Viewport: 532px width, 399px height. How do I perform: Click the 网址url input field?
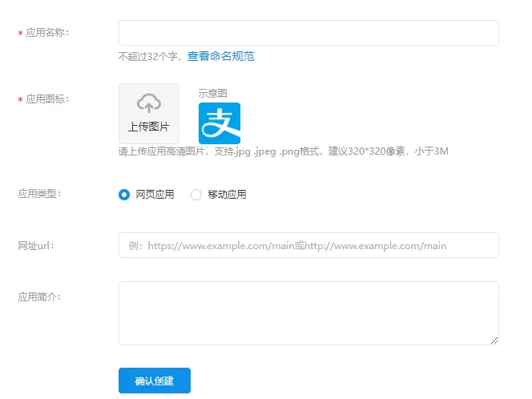coord(308,245)
